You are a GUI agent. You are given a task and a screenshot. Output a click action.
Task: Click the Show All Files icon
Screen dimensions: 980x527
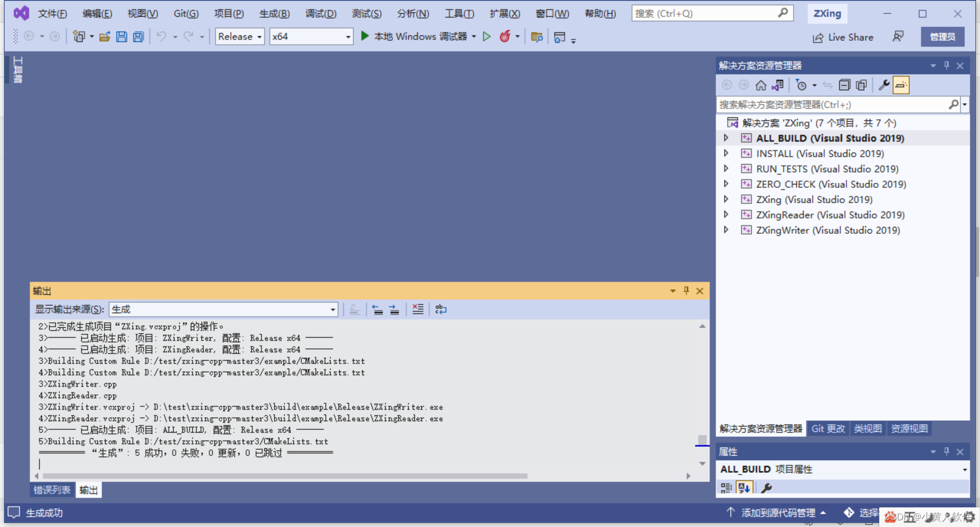click(862, 85)
